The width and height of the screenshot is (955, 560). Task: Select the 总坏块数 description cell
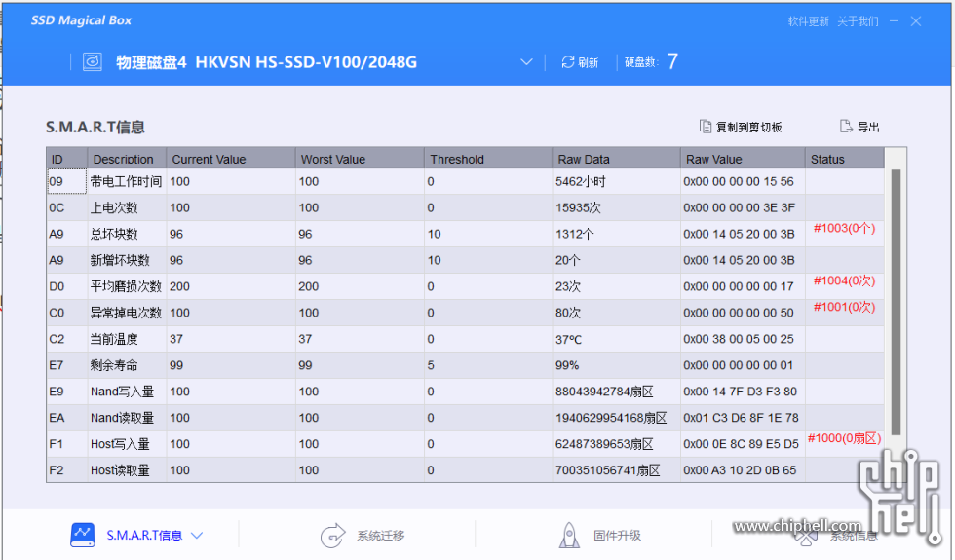coord(127,234)
